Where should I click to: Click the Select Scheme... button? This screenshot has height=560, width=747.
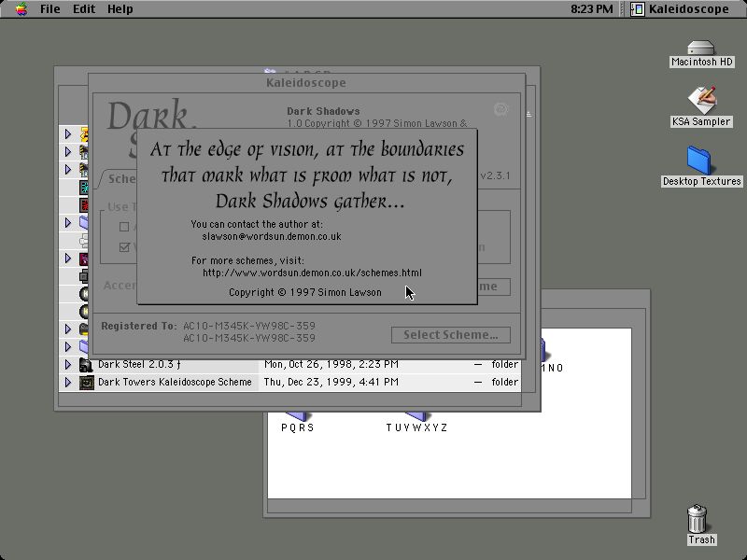coord(451,335)
